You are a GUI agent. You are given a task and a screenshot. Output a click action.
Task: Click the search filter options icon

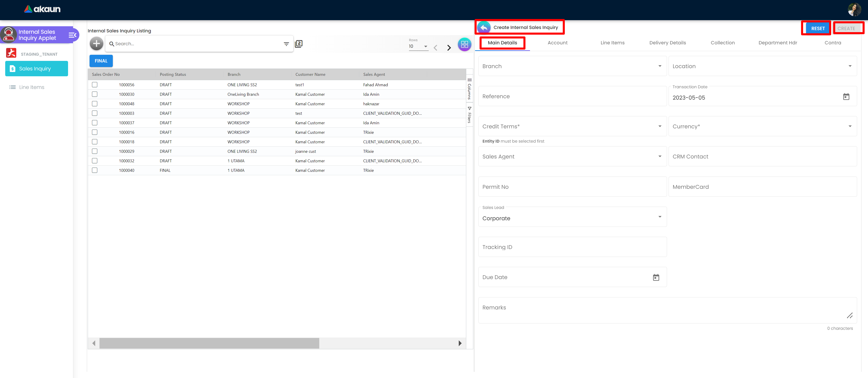[286, 44]
